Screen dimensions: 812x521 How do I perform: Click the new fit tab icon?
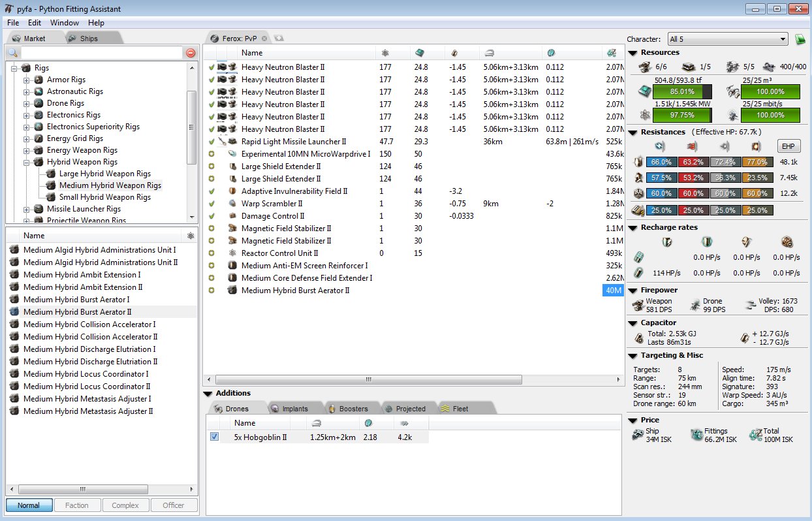click(x=279, y=39)
